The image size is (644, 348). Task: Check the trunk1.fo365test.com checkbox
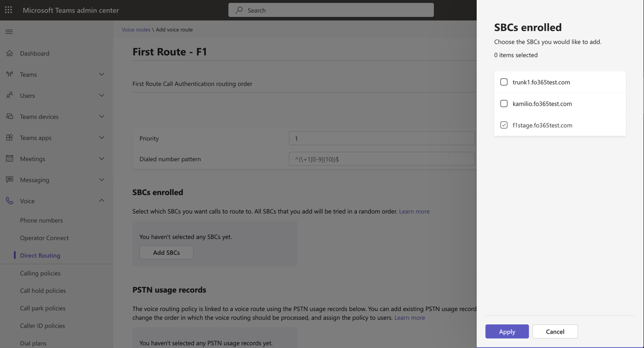[x=504, y=82]
